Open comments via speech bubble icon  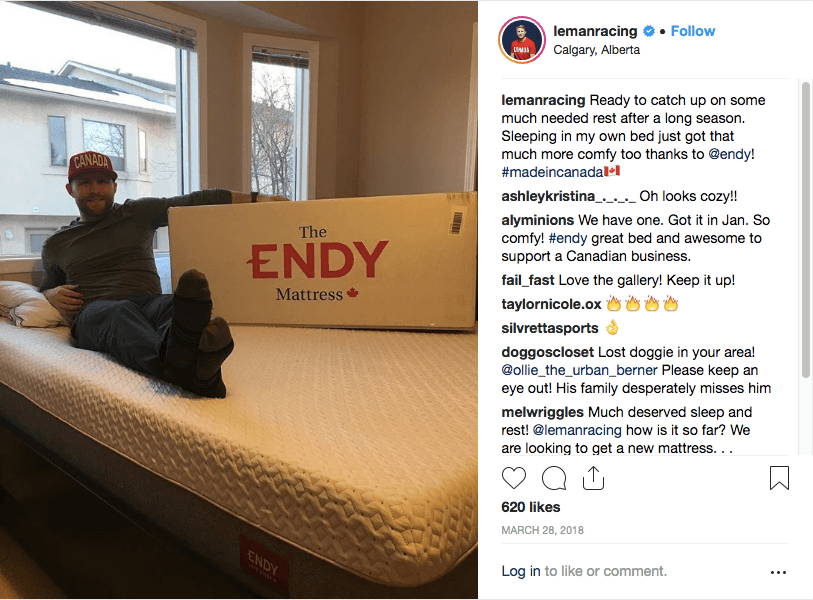tap(554, 478)
